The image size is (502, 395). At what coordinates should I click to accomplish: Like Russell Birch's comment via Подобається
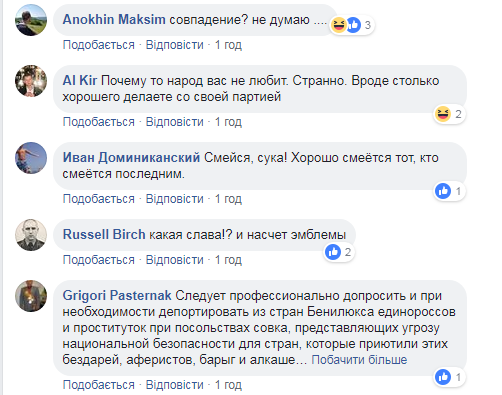tap(99, 259)
